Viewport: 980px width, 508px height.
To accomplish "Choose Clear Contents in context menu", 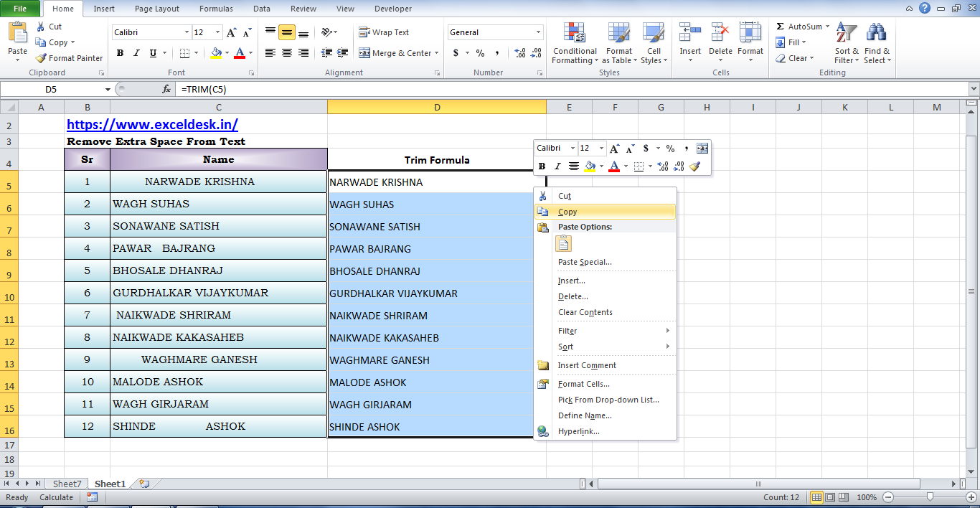I will pos(605,312).
